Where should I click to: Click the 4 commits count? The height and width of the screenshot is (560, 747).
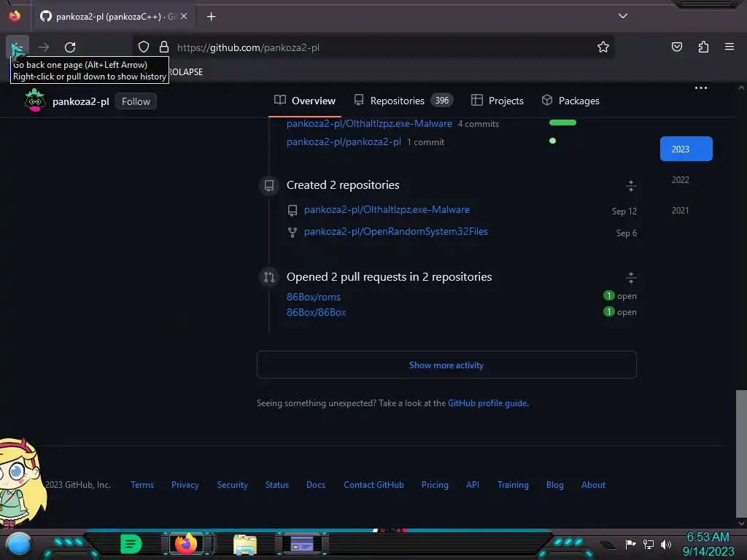tap(479, 124)
